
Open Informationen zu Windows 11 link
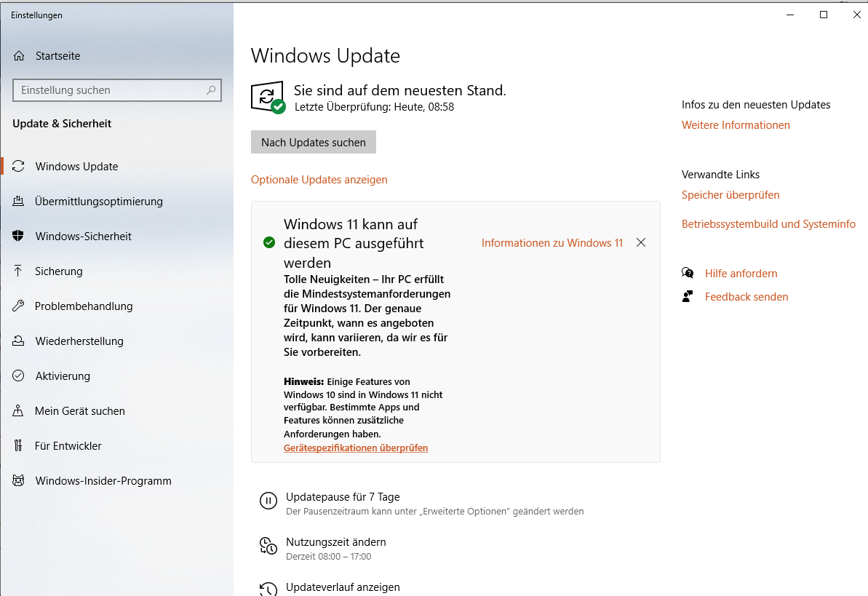pos(552,242)
